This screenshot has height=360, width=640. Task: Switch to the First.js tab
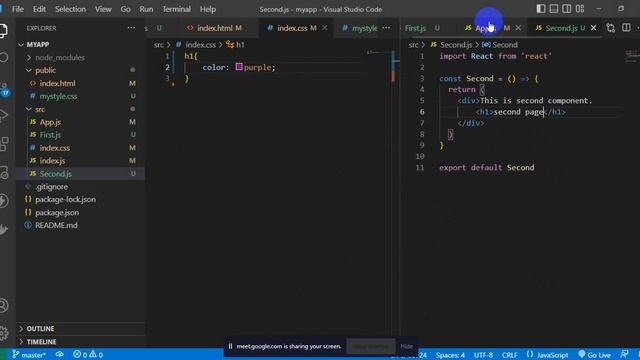click(422, 28)
